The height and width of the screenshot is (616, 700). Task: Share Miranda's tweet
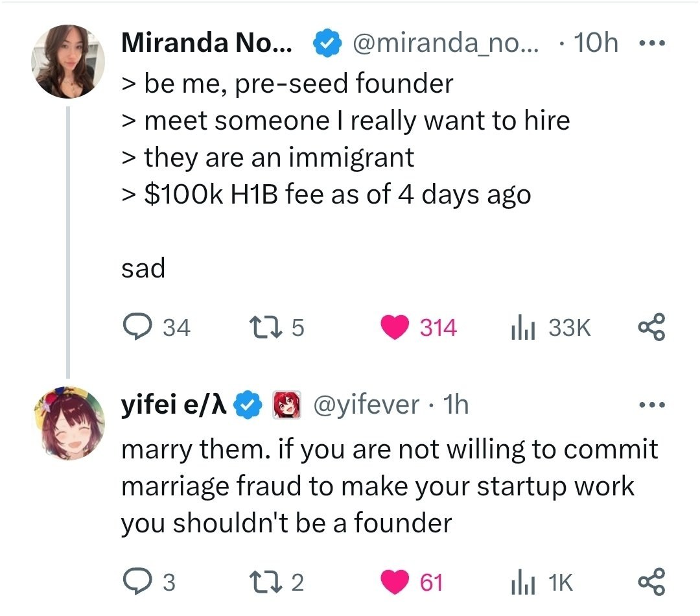click(651, 327)
